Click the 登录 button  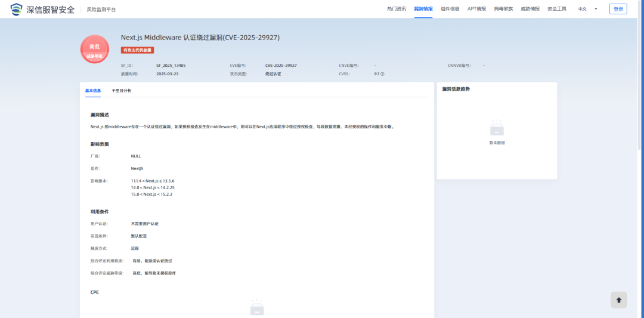pyautogui.click(x=618, y=9)
